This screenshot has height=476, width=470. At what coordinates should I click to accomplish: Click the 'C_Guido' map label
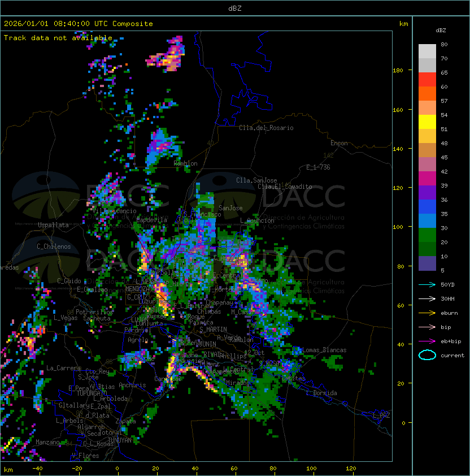69,281
